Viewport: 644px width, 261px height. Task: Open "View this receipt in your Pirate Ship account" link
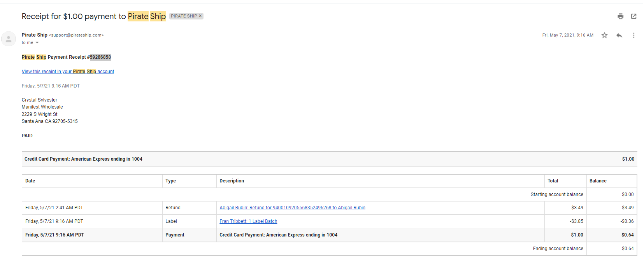[68, 72]
